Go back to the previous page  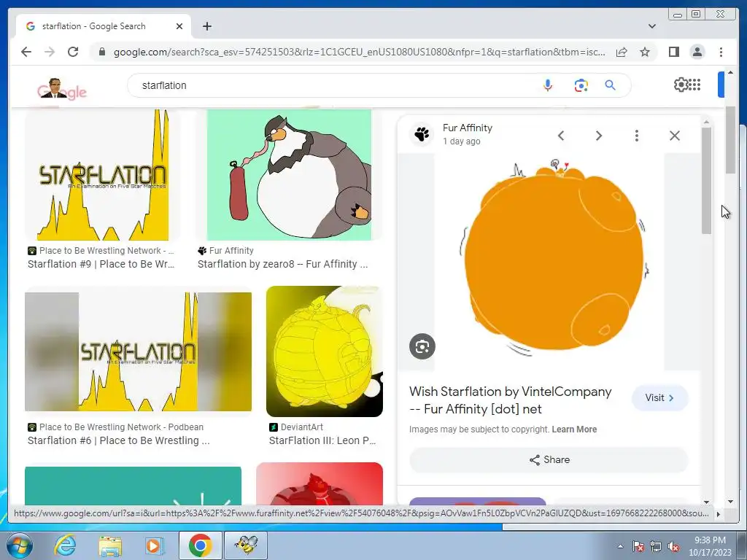26,52
